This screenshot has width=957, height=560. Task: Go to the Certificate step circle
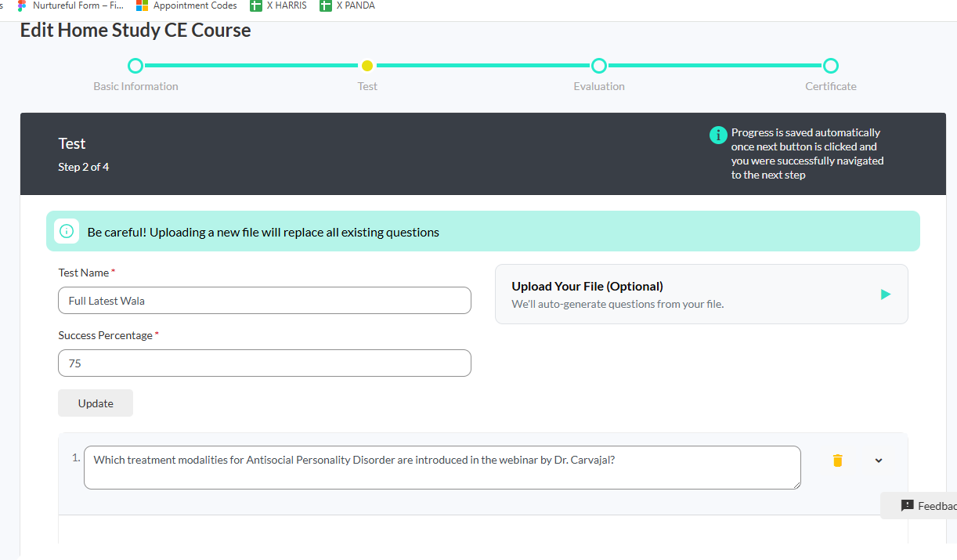point(831,66)
